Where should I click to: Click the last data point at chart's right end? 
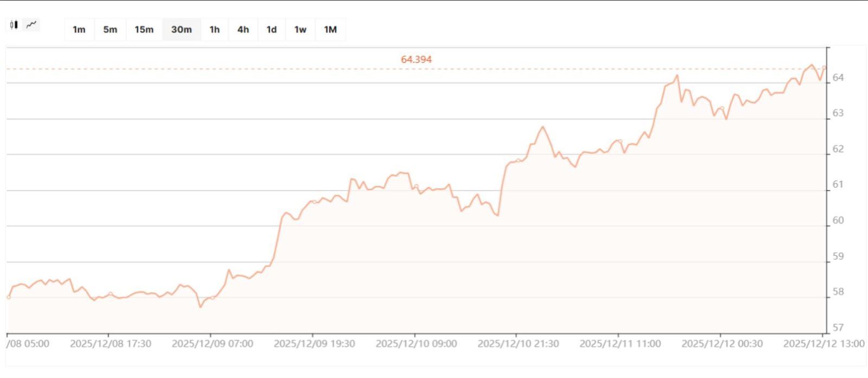tap(824, 68)
